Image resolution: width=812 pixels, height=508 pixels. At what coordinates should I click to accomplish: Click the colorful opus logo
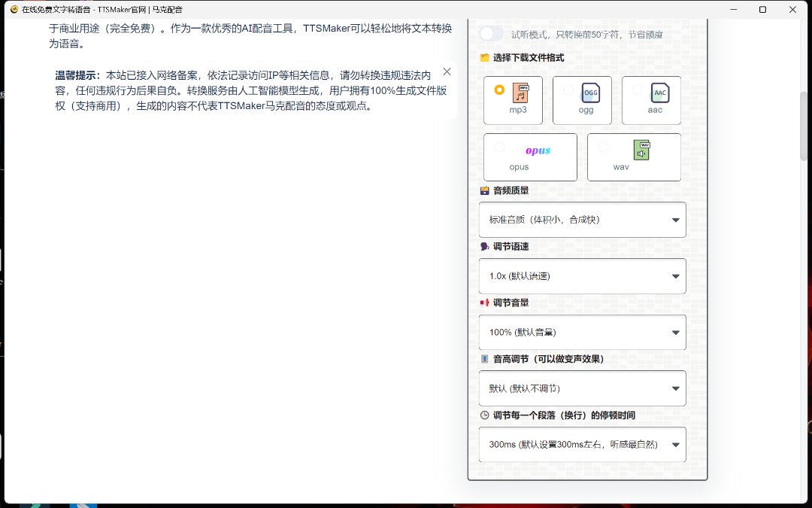click(x=538, y=151)
